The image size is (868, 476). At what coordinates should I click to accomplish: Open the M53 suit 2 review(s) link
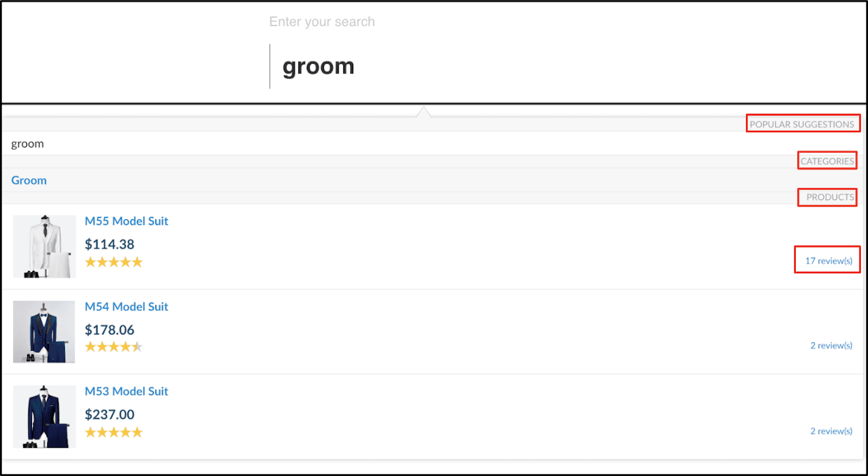pos(831,432)
